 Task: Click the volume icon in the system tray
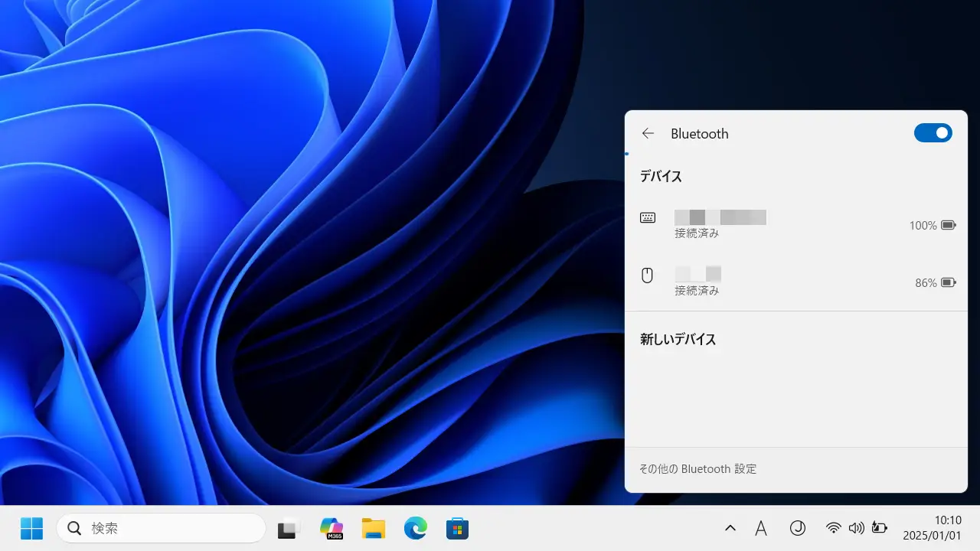point(857,527)
